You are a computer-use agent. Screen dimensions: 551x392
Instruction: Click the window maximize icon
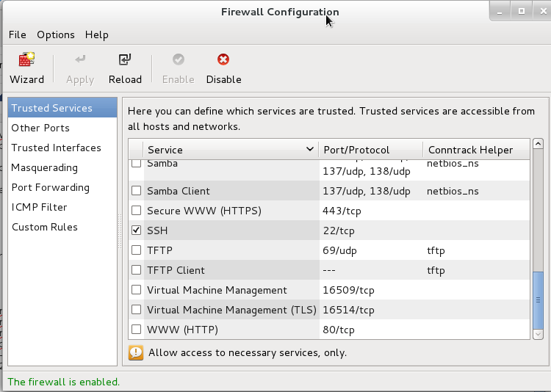coord(521,11)
